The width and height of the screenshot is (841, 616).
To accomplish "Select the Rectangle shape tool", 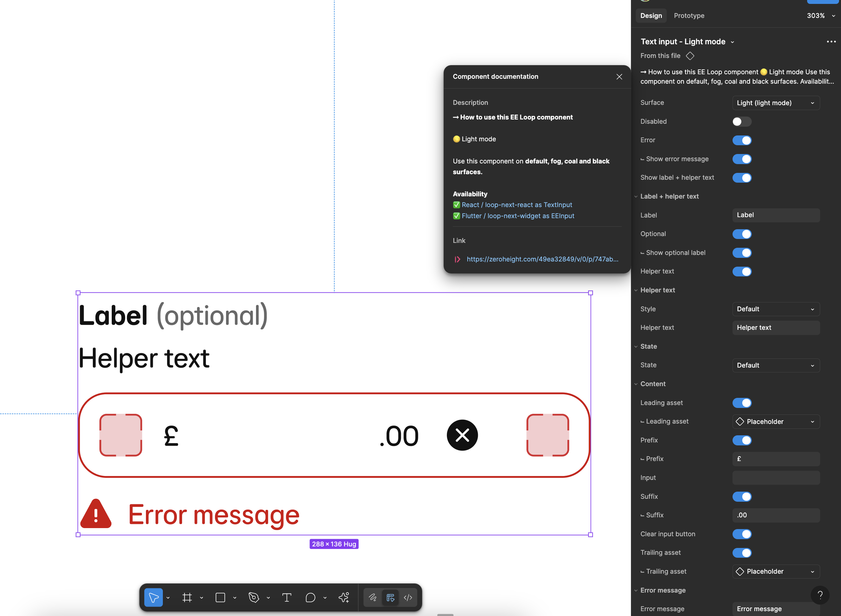I will (220, 598).
